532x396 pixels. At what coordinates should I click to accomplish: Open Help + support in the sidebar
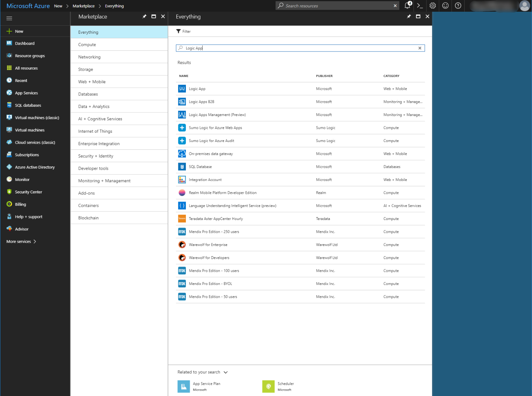[x=35, y=217]
